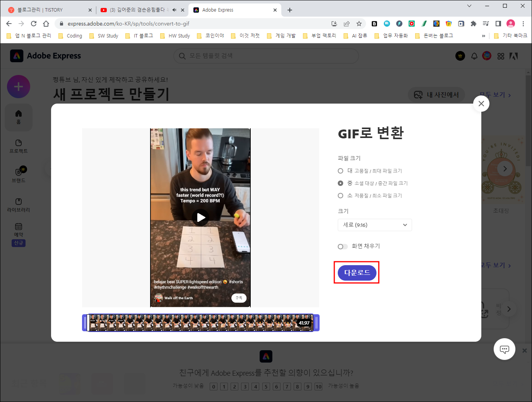Click the browser tab search chevron
Screen dimensions: 532x402
tap(469, 6)
